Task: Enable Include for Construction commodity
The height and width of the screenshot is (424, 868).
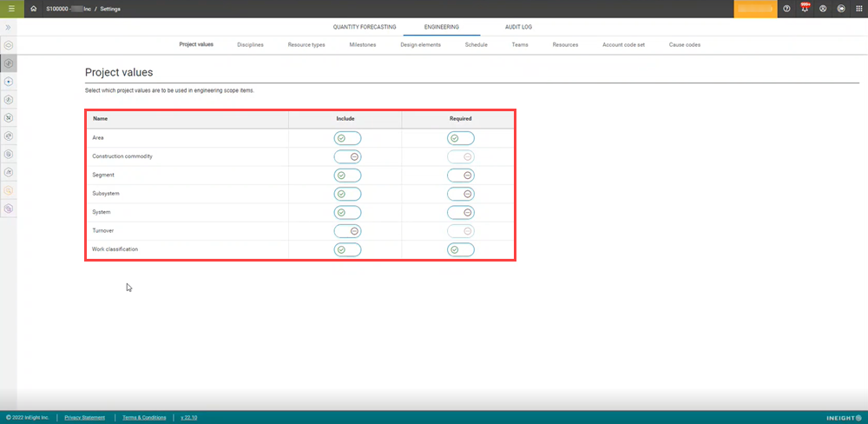Action: tap(348, 157)
